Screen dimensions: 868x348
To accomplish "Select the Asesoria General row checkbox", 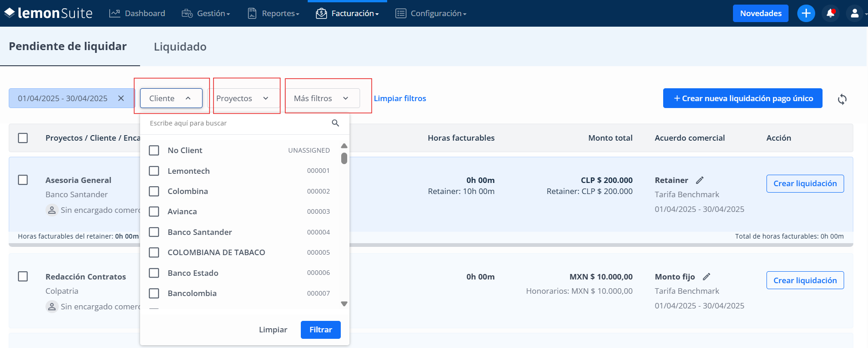I will tap(23, 180).
